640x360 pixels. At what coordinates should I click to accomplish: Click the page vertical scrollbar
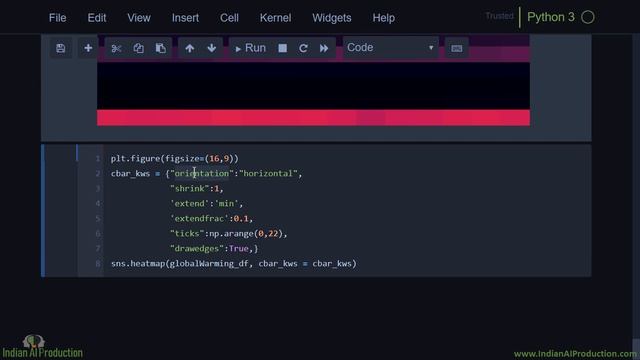point(636,349)
